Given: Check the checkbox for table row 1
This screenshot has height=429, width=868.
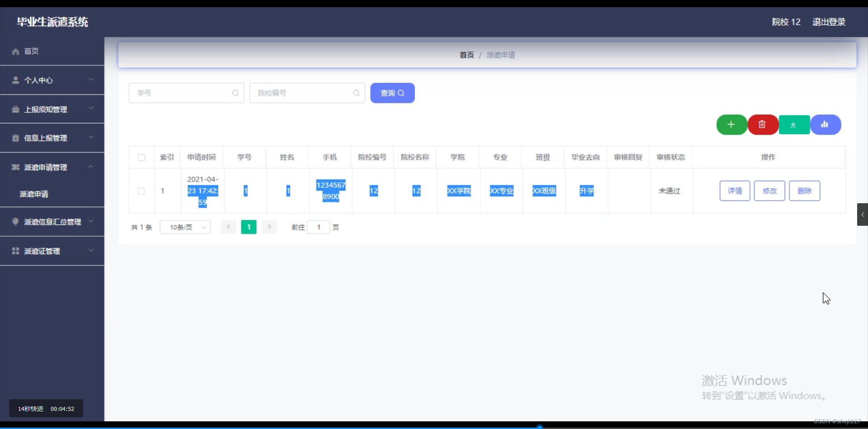Looking at the screenshot, I should coord(141,191).
